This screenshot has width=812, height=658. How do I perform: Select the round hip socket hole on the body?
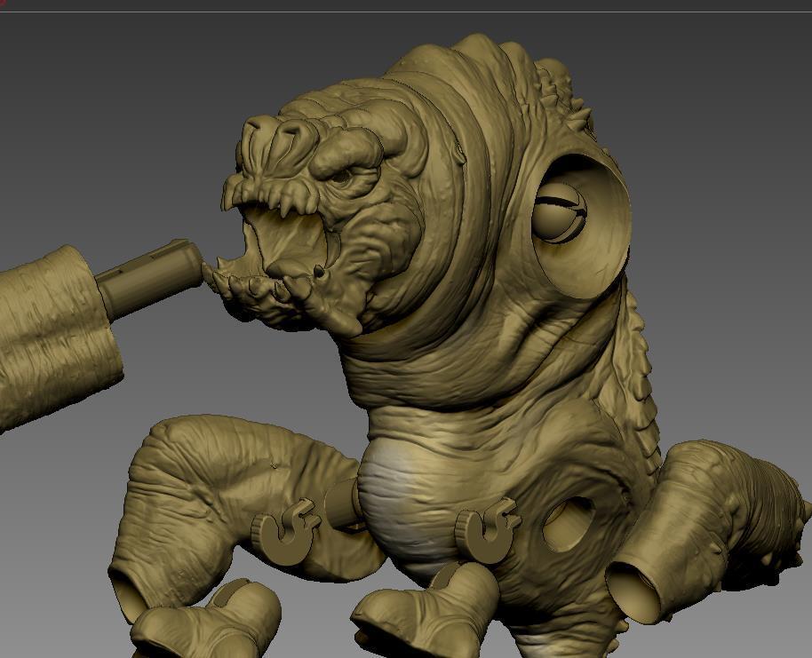pos(569,524)
